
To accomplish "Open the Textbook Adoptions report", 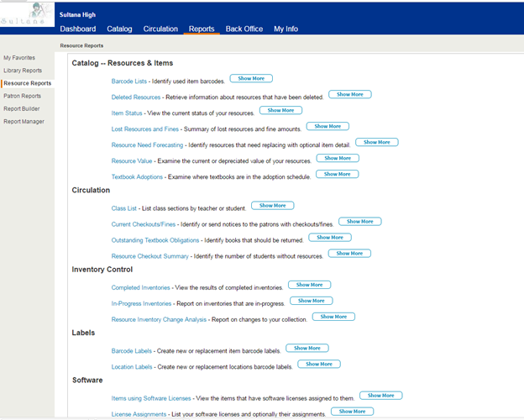I will coord(137,177).
